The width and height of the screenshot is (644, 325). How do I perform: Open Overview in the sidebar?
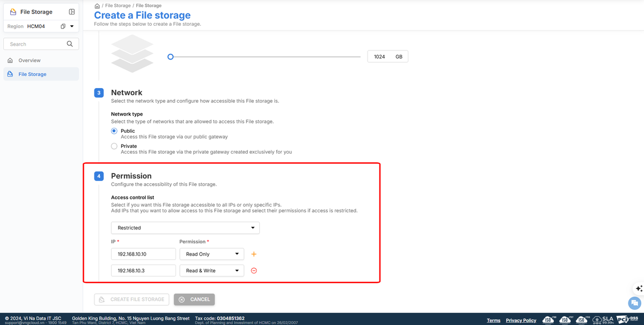click(x=30, y=60)
